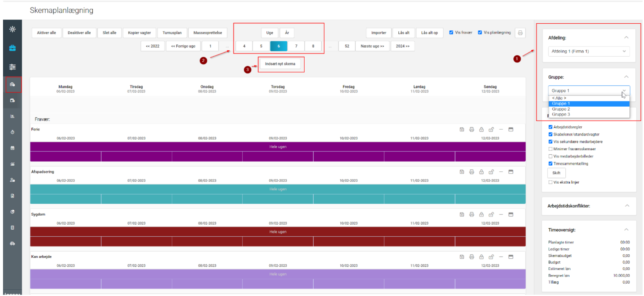
Task: Click the purple Ferie Hele ugen bar
Action: click(278, 147)
